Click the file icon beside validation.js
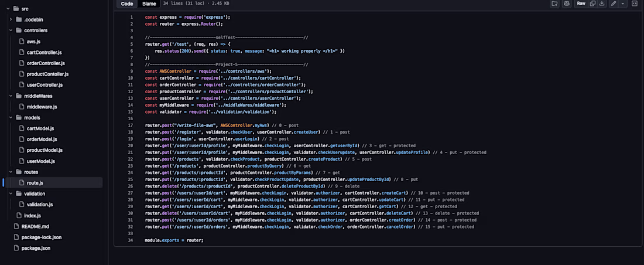 [22, 205]
